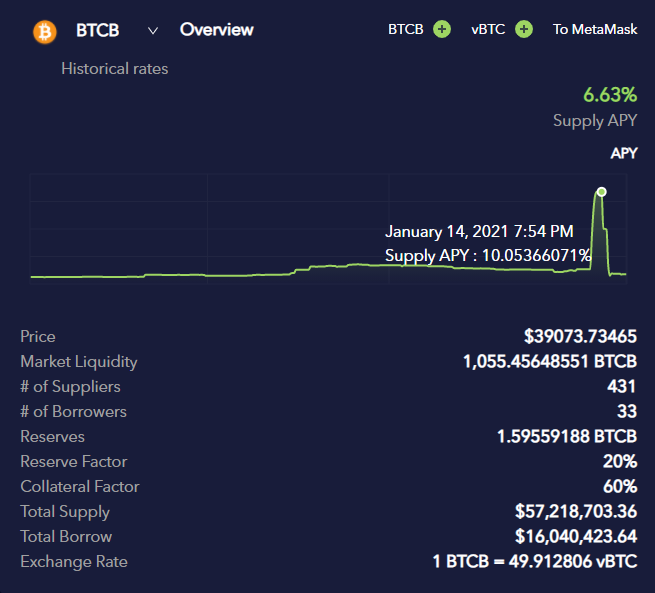Select the APY chart tab label

pyautogui.click(x=624, y=153)
